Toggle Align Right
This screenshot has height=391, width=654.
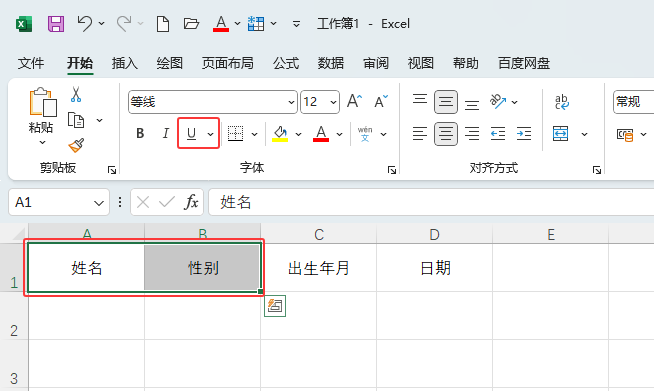[x=472, y=134]
